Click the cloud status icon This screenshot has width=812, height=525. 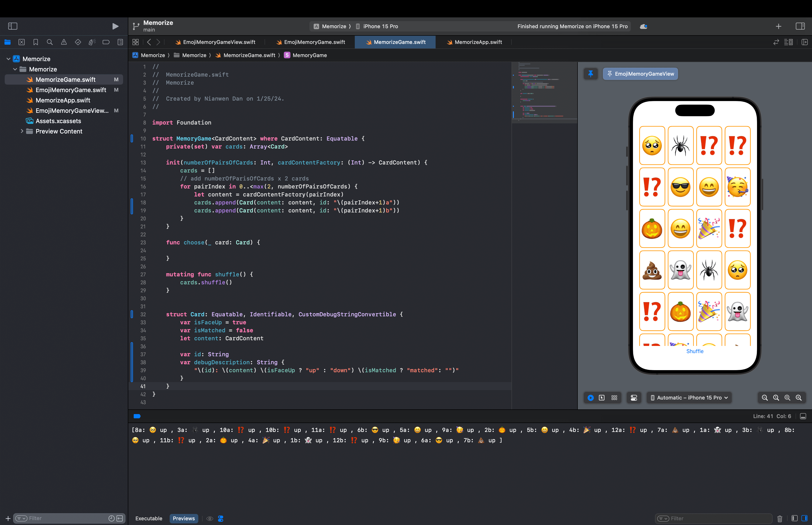tap(643, 26)
